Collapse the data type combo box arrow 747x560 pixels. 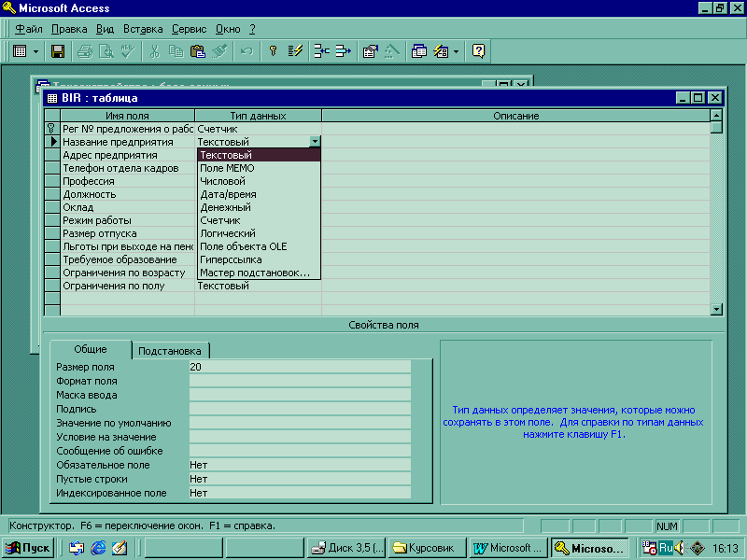coord(315,142)
